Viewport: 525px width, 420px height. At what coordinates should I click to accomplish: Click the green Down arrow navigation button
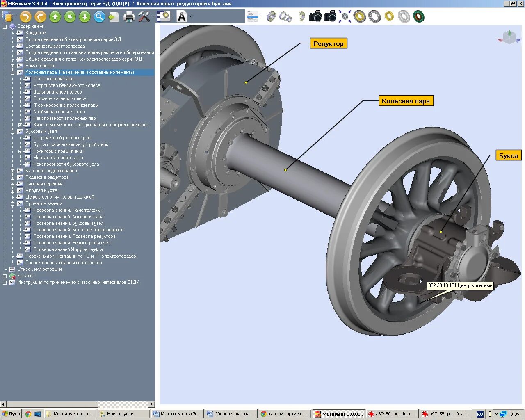(x=84, y=16)
